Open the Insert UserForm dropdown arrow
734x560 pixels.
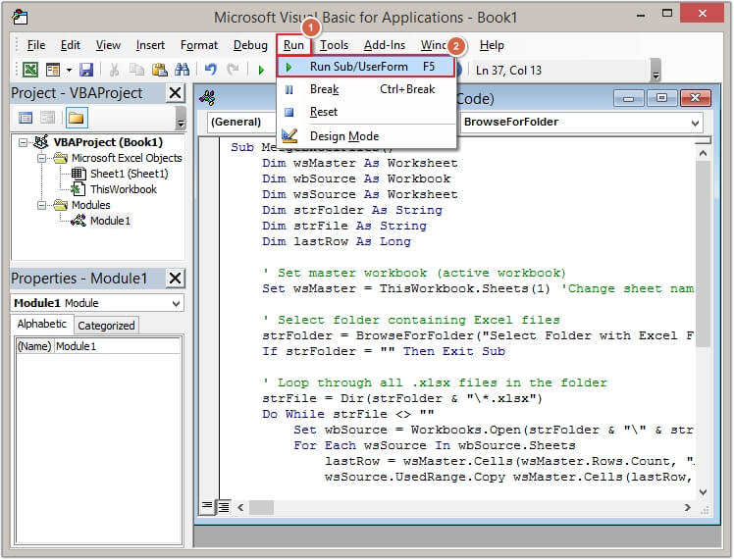(68, 70)
